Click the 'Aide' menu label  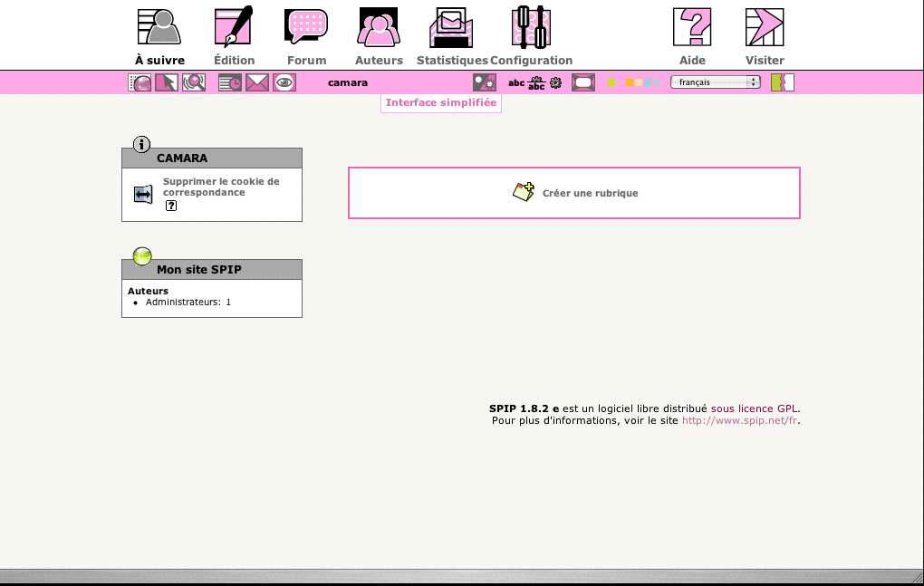click(692, 60)
